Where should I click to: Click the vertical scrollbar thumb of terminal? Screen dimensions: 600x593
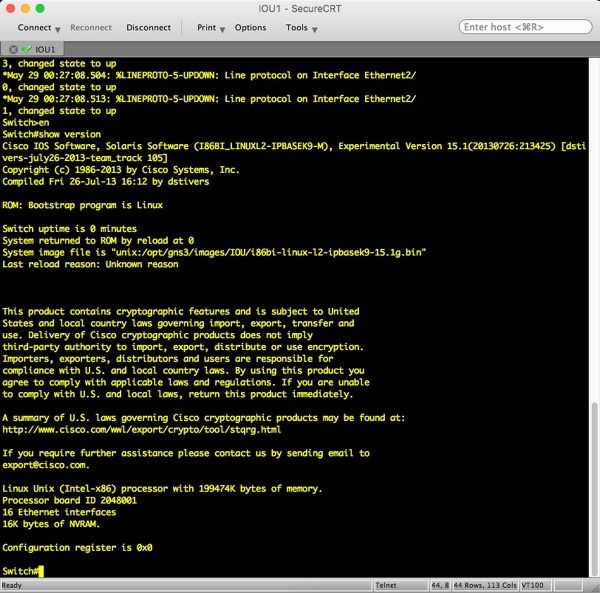pos(594,488)
